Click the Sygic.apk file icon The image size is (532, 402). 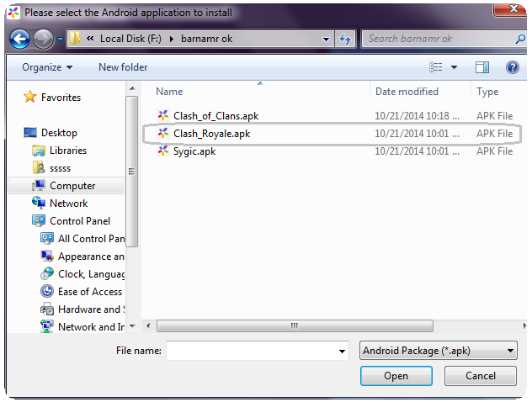(163, 151)
